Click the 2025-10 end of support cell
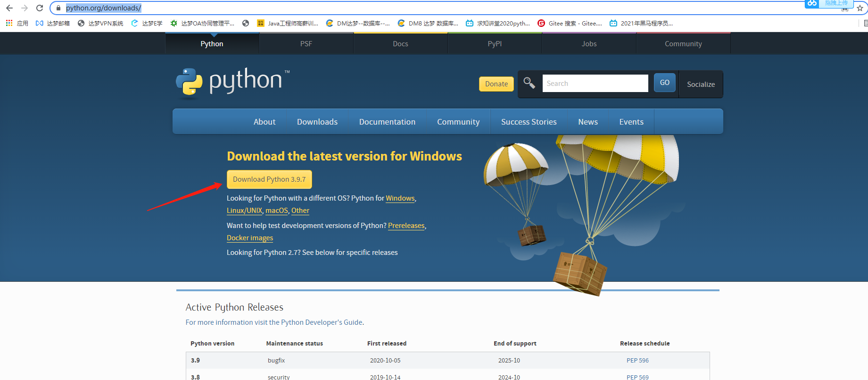 (x=509, y=361)
